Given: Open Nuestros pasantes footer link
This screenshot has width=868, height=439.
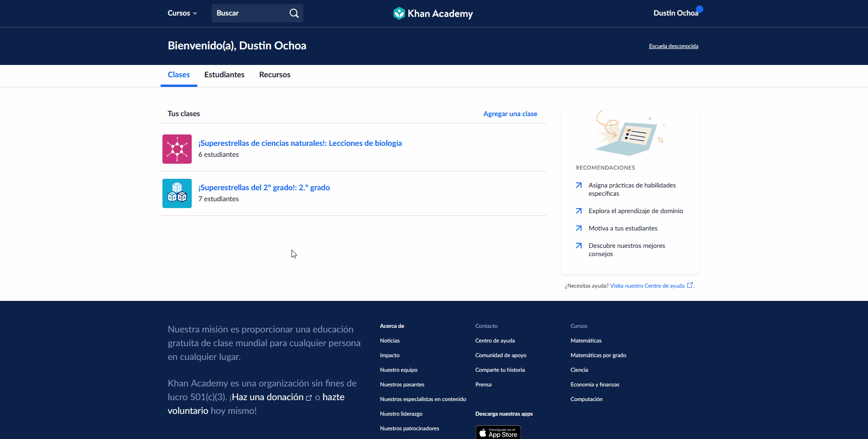Looking at the screenshot, I should [402, 385].
